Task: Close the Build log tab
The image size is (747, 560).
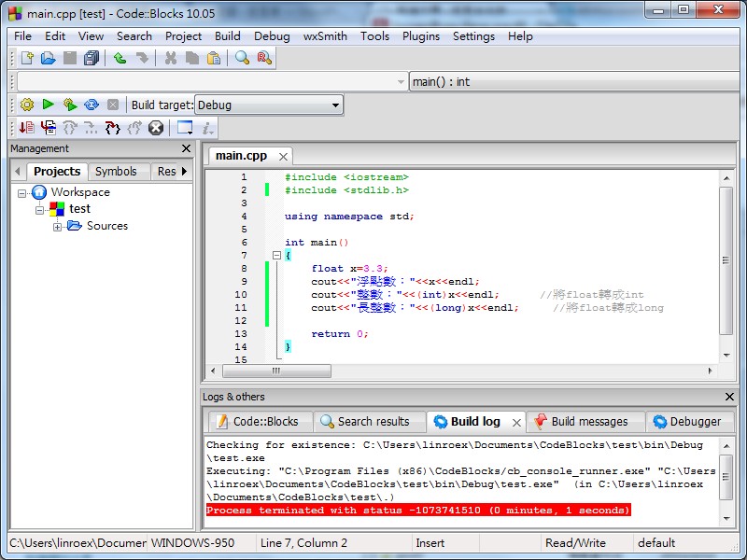Action: 516,423
